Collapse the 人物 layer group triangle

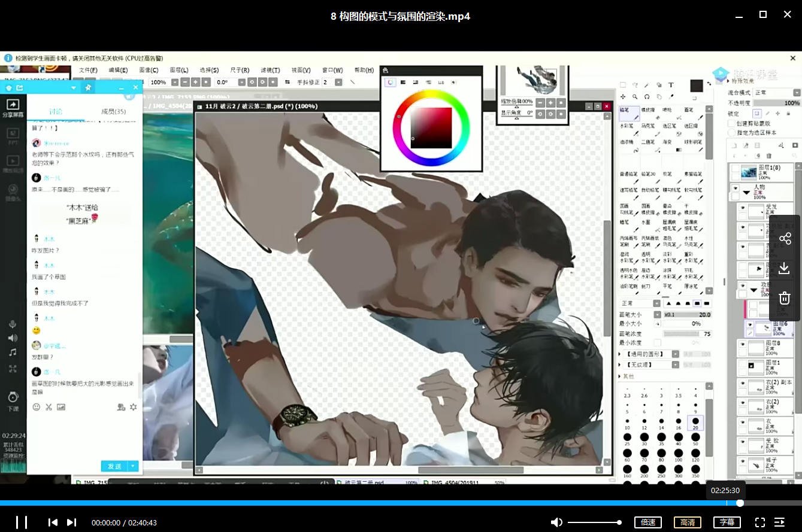[x=746, y=193]
